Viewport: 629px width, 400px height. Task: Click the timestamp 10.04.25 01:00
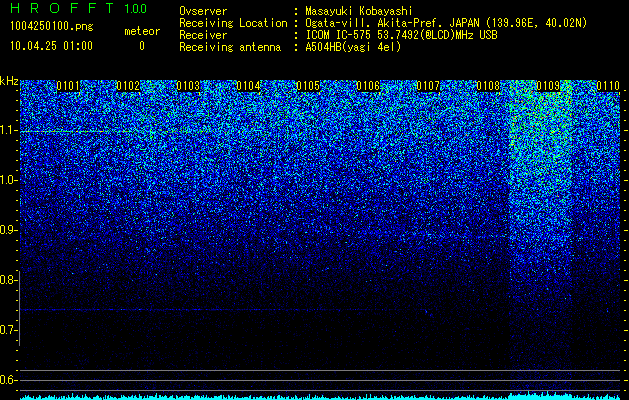[x=51, y=46]
